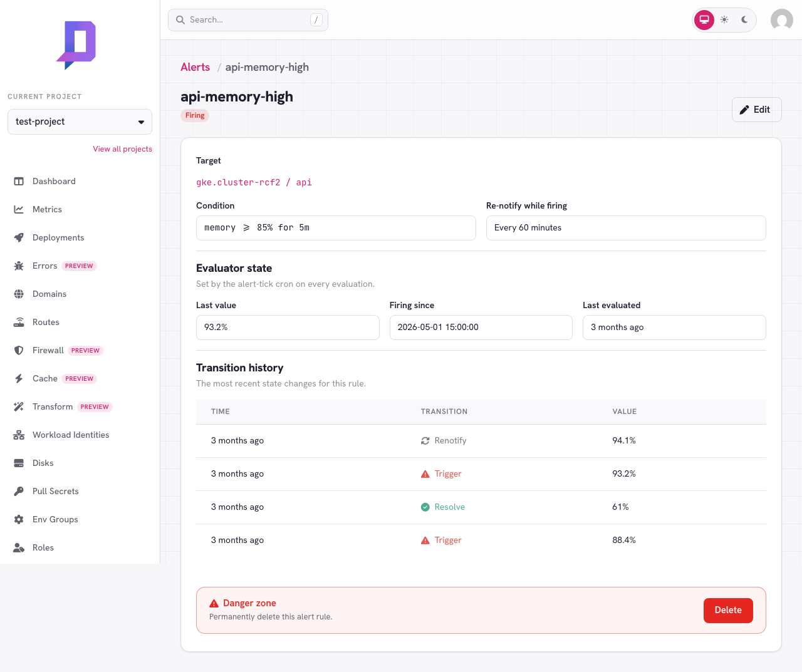
Task: Click the red Delete button
Action: pos(728,610)
